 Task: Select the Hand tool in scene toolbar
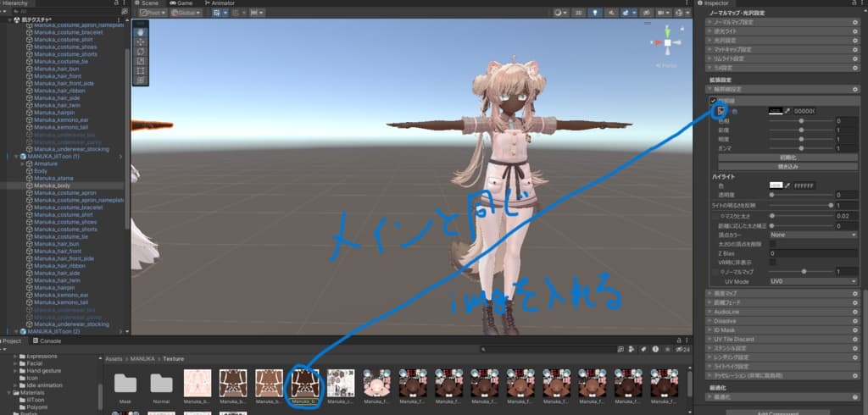coord(141,32)
